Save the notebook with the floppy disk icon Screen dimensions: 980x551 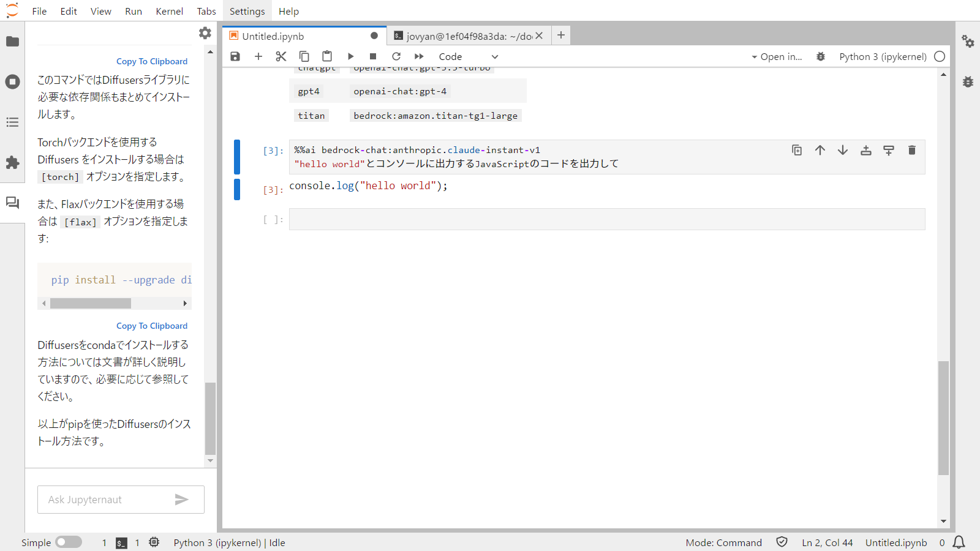235,56
